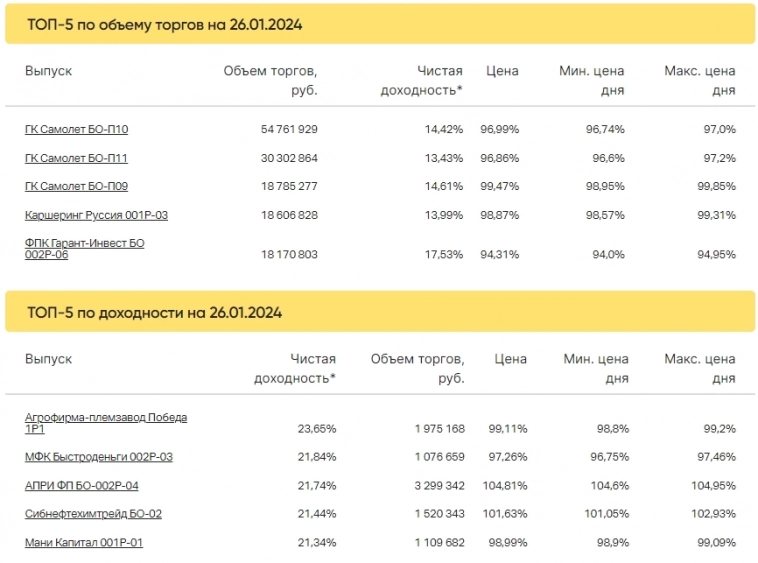Follow the ФПК Гарант-Инвест БО 002Р-06 link

click(84, 249)
